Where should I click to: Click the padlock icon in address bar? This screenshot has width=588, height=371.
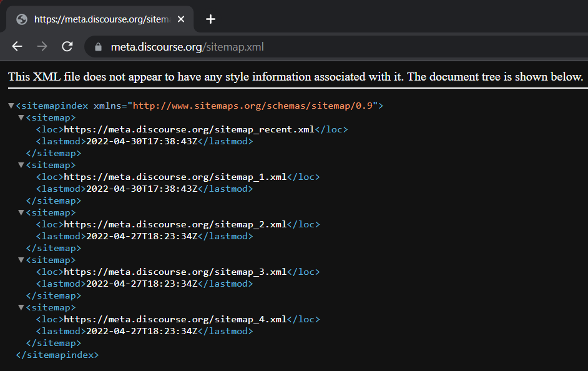[x=97, y=46]
